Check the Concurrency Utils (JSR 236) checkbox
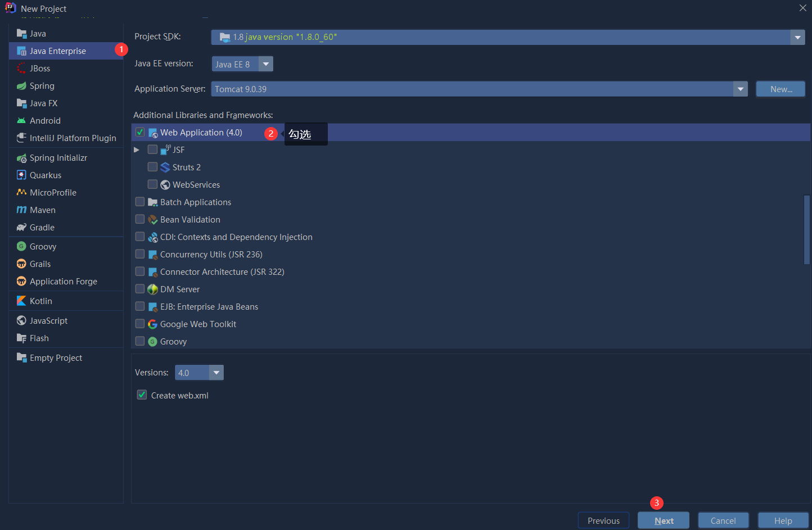 pyautogui.click(x=140, y=254)
